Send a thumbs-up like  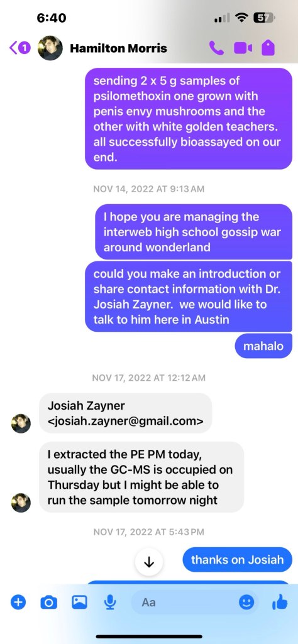tap(280, 603)
